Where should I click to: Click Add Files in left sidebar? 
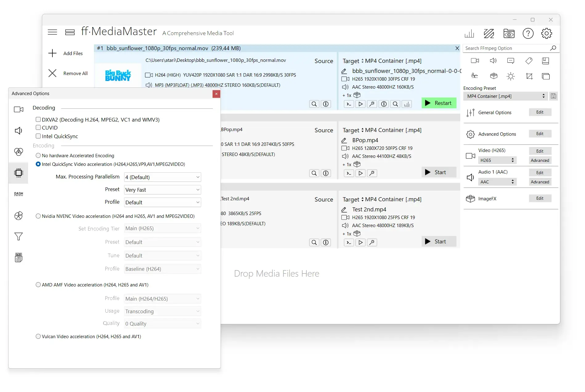(x=66, y=53)
